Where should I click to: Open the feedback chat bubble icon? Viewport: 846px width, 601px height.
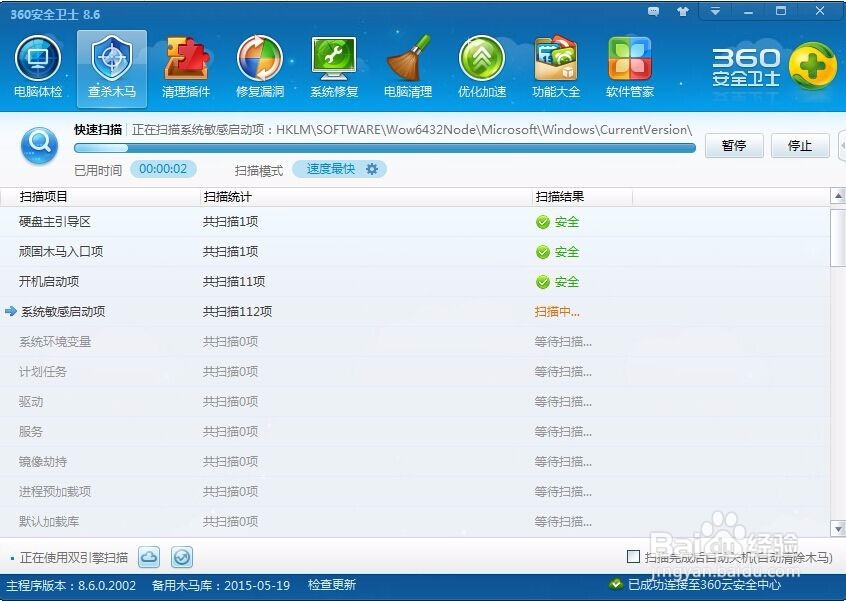click(x=653, y=12)
